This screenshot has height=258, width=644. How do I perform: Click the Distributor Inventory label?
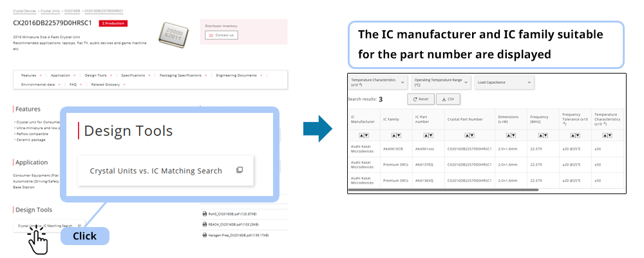tap(221, 26)
